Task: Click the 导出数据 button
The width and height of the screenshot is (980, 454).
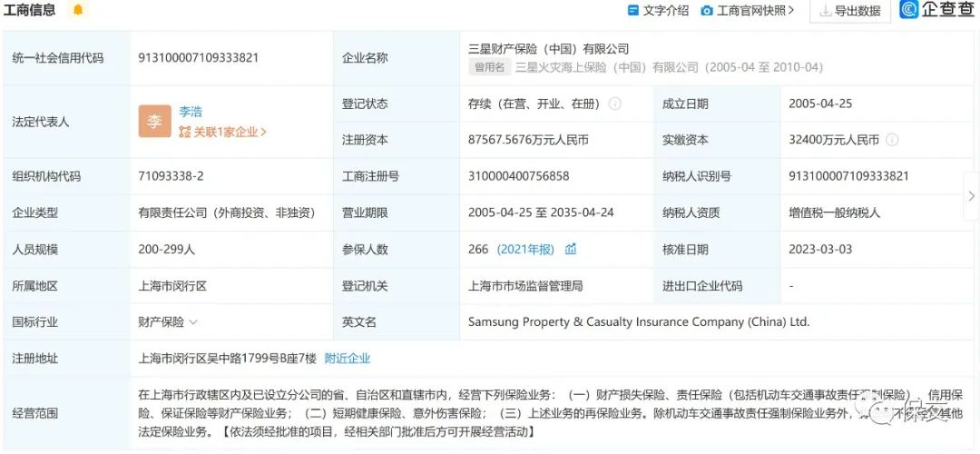Action: (x=850, y=11)
